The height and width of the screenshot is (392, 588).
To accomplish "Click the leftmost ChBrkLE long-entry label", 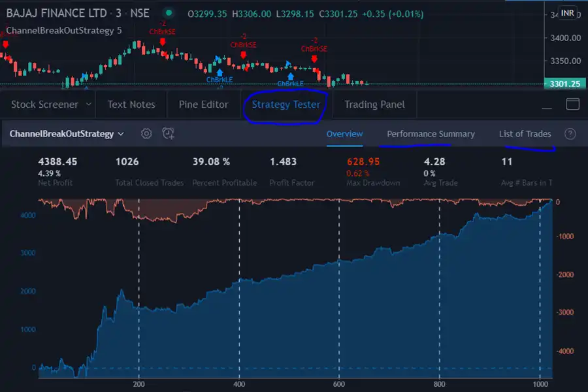I will 220,80.
